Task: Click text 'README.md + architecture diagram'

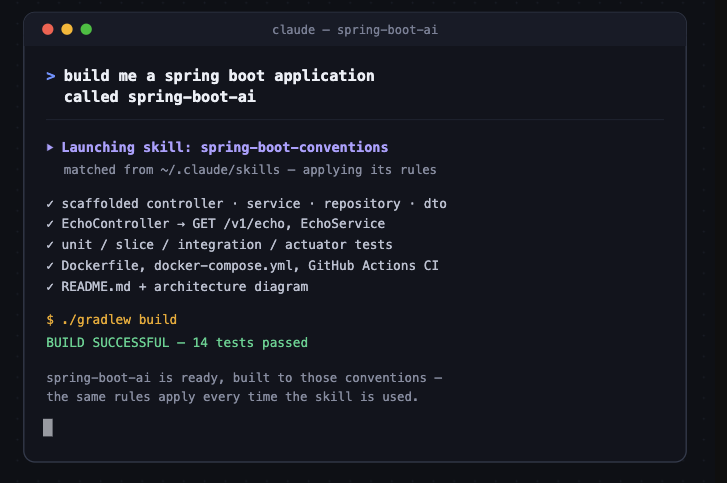Action: coord(185,287)
